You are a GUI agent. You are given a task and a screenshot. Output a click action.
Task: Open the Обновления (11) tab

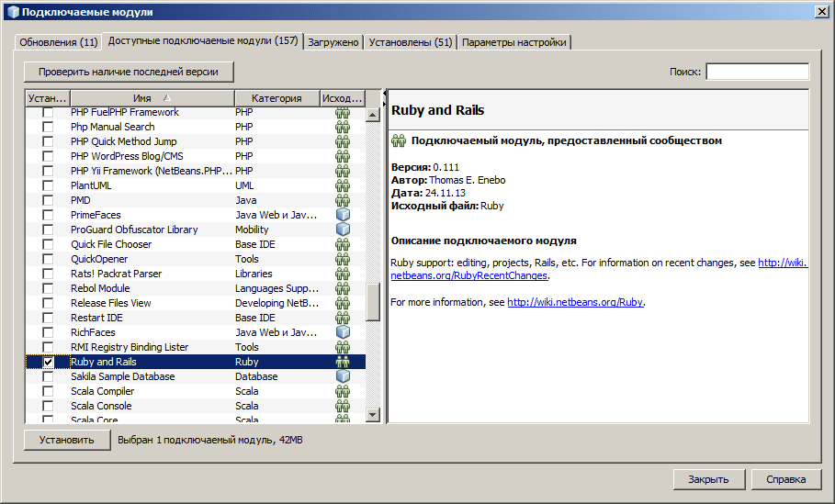click(x=59, y=42)
